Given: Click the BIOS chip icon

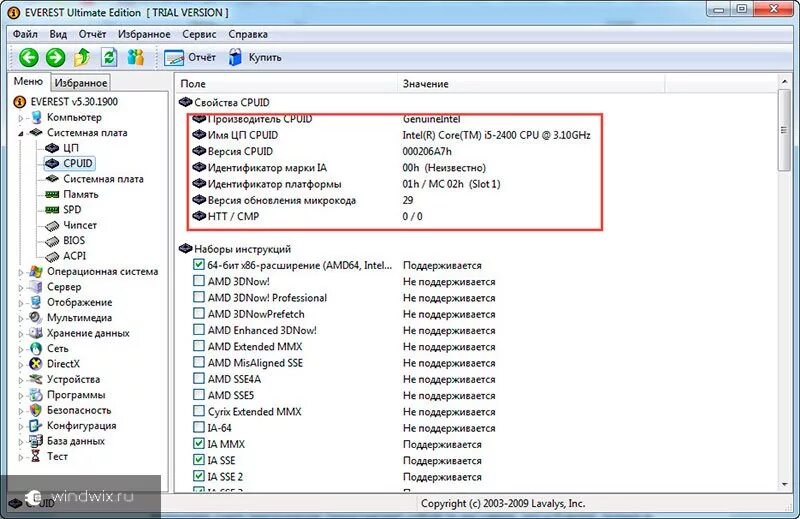Looking at the screenshot, I should point(52,240).
